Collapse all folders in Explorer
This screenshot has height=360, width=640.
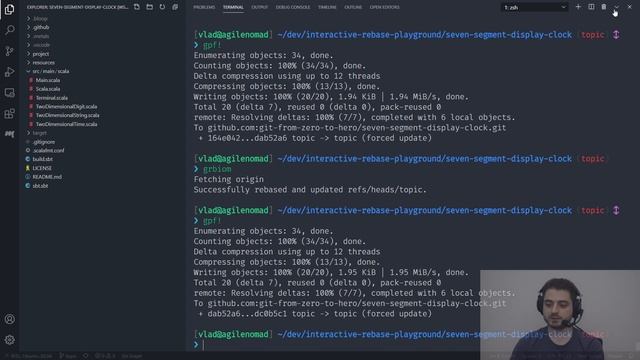pyautogui.click(x=175, y=7)
